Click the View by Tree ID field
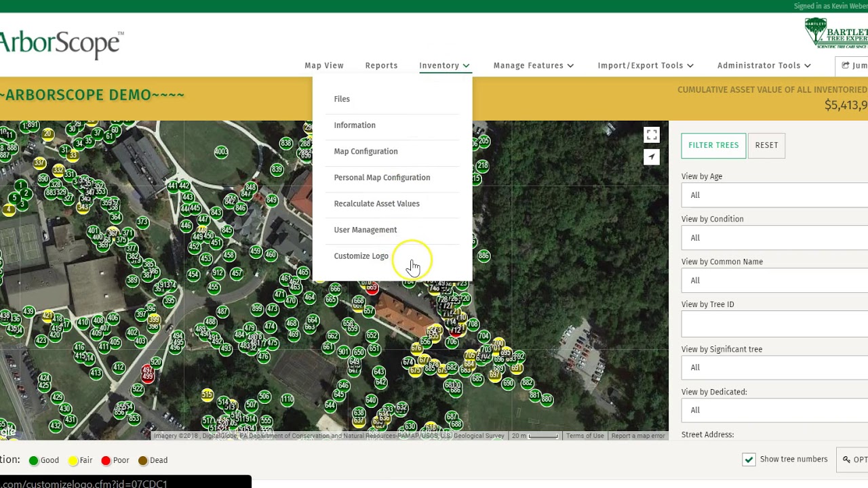868x488 pixels. point(774,325)
